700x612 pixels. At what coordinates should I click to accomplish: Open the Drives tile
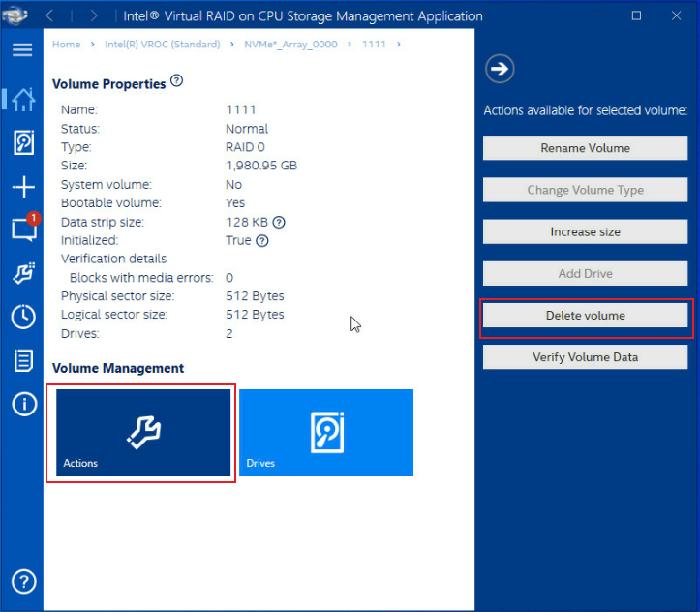click(326, 433)
